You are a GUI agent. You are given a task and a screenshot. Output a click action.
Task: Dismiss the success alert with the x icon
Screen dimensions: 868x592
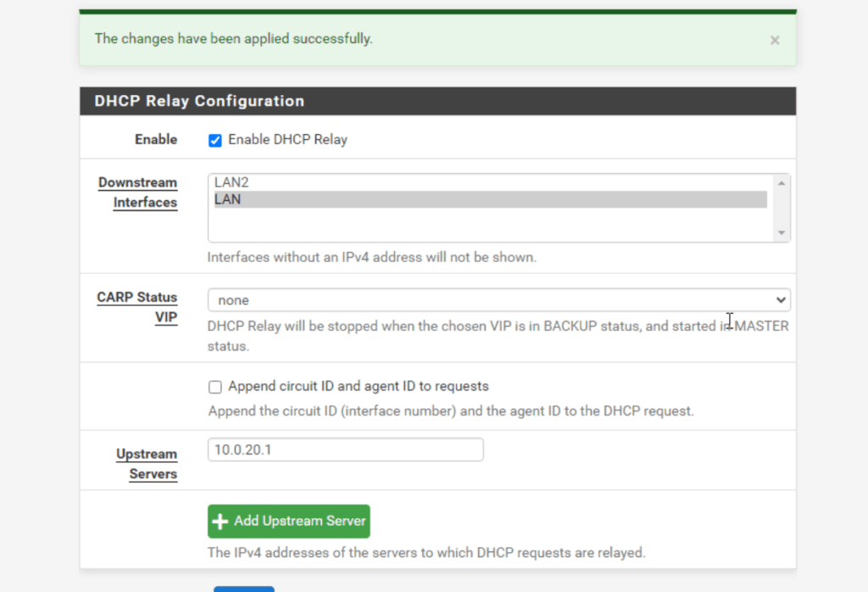[x=774, y=40]
